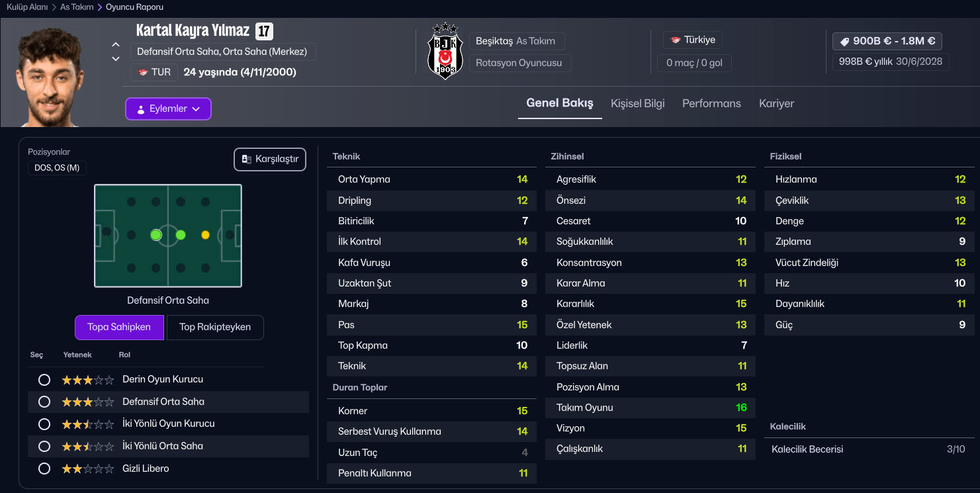
Task: Go to previous player with up chevron
Action: [116, 44]
